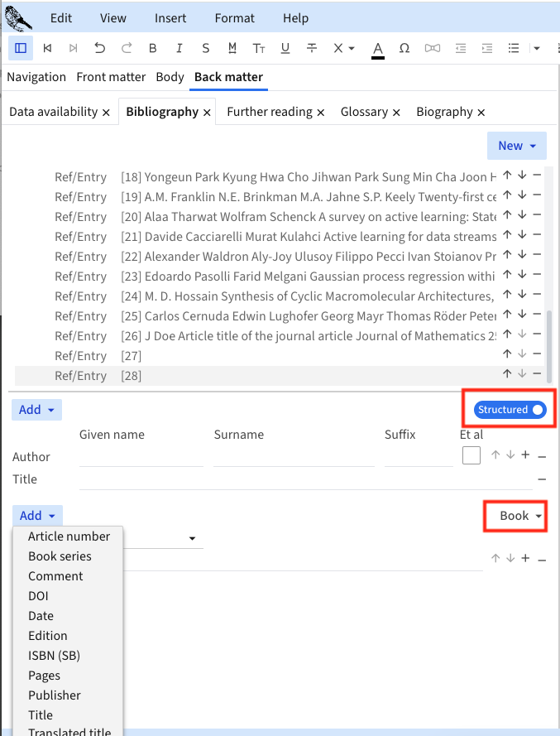Click the Undo icon in toolbar

100,48
